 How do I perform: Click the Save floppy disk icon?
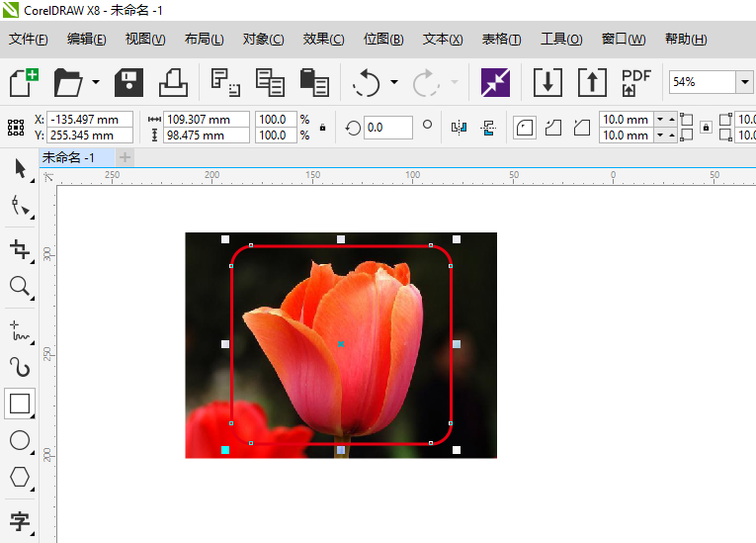[129, 82]
